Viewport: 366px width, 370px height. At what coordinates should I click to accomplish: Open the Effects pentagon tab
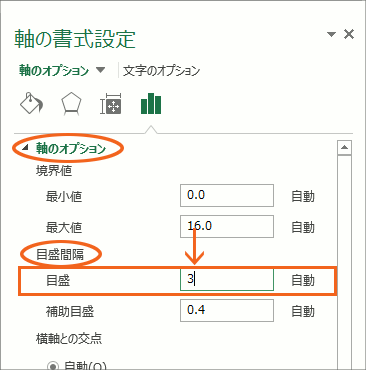71,104
